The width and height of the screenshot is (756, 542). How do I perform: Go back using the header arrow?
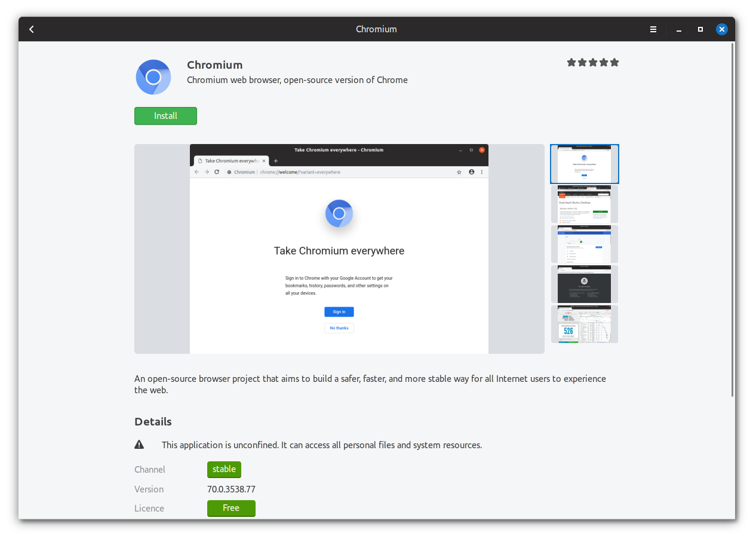point(32,29)
